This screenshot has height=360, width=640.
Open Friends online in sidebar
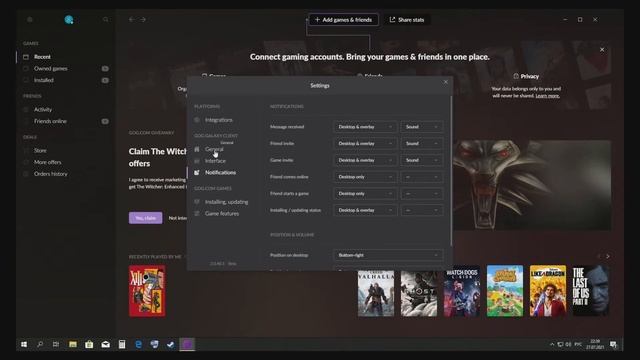point(50,121)
